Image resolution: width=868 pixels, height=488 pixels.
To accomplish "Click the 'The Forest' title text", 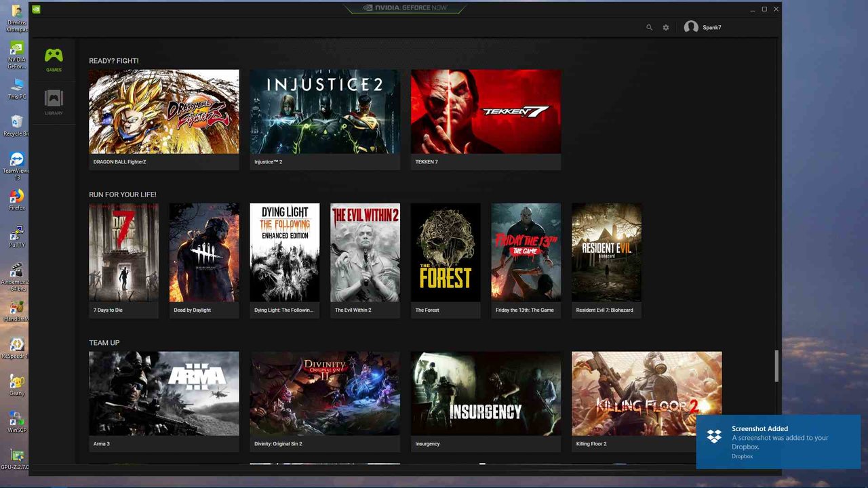I will 427,310.
